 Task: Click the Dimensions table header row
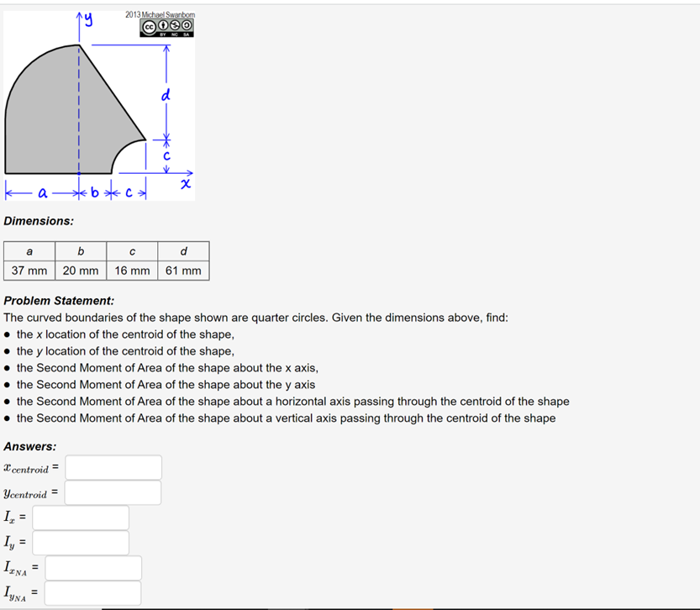coord(107,251)
